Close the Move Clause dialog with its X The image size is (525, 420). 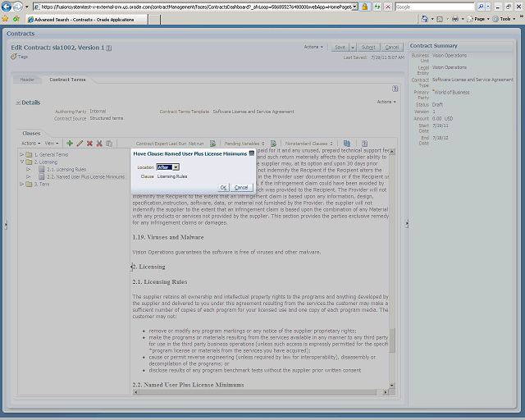pyautogui.click(x=252, y=153)
